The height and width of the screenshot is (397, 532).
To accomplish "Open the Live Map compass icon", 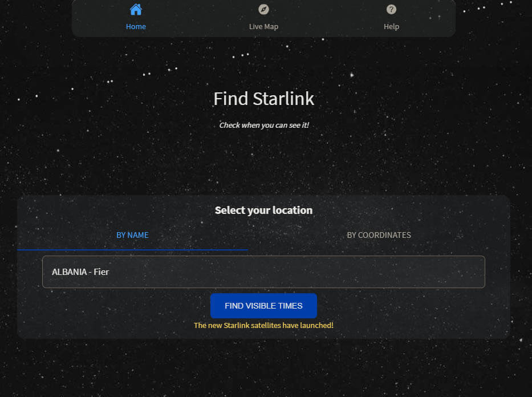I will coord(263,10).
